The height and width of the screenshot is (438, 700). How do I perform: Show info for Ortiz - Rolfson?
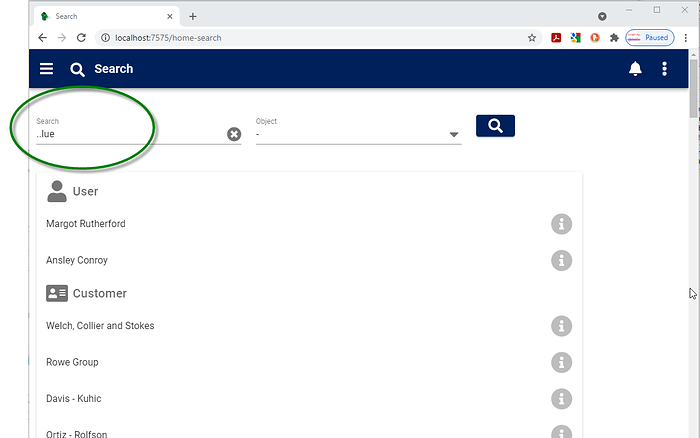(x=562, y=432)
